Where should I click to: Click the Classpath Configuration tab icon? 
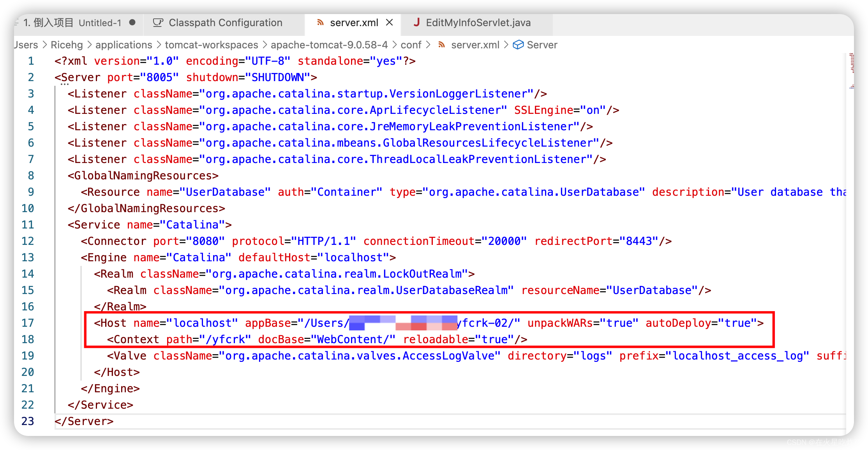[158, 23]
